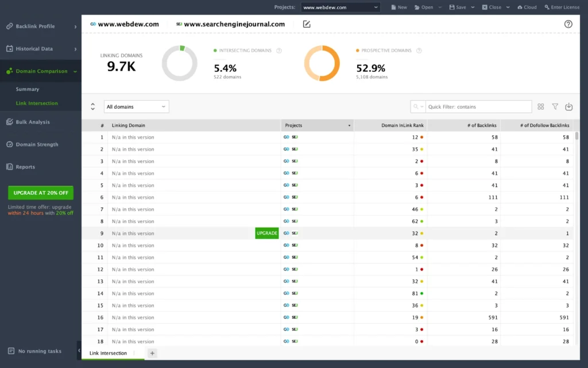Click info icon beside Prospective Domains
Screen dimensions: 588x368
[419, 51]
